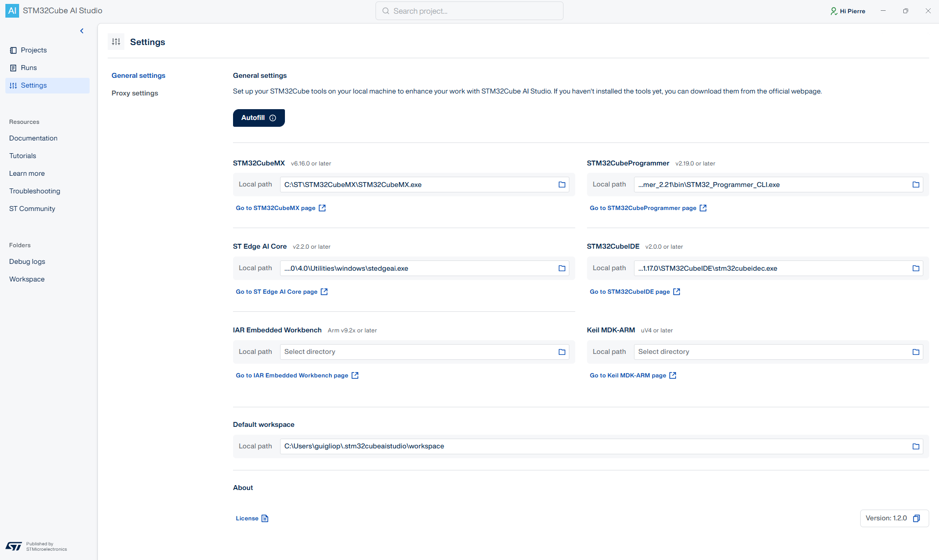939x560 pixels.
Task: Select Settings in the sidebar
Action: tap(47, 86)
